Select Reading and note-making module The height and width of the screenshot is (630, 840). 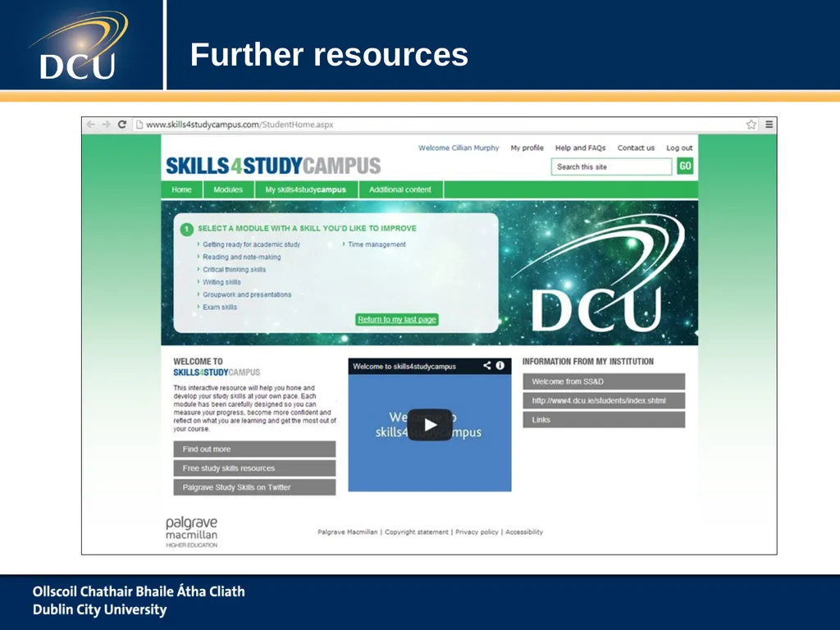242,257
